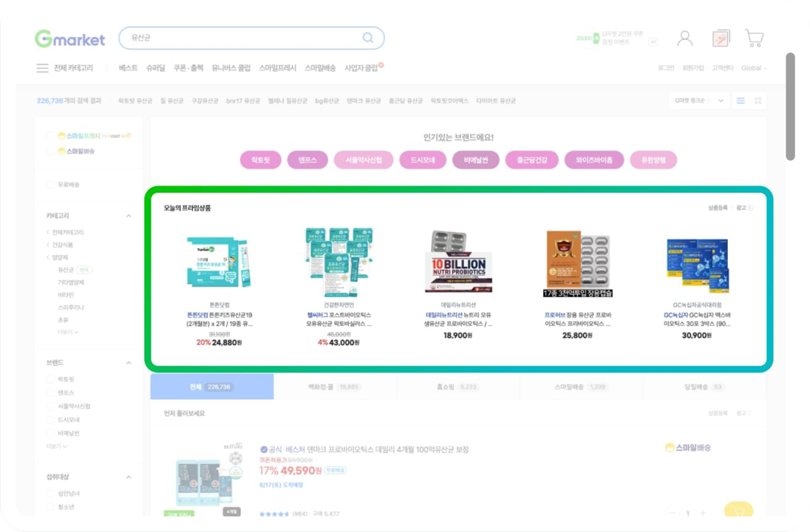Go back to 건강식품 in category tree

click(x=60, y=245)
